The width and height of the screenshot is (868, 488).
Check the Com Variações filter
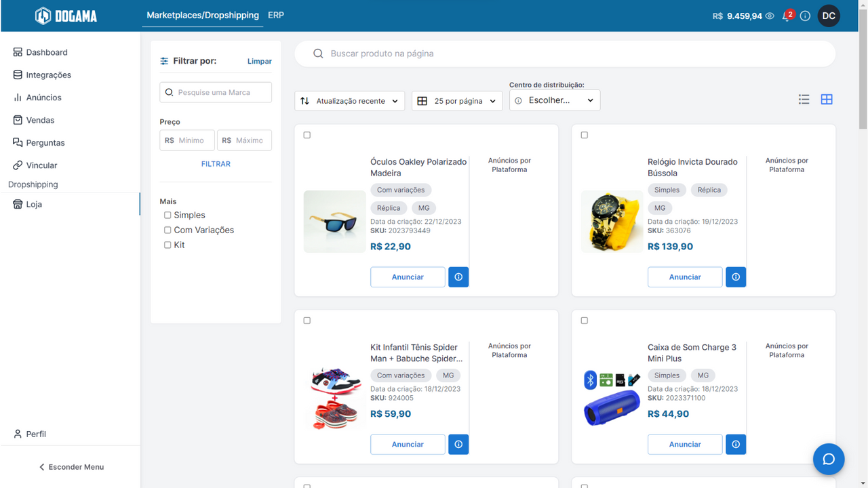pyautogui.click(x=167, y=230)
